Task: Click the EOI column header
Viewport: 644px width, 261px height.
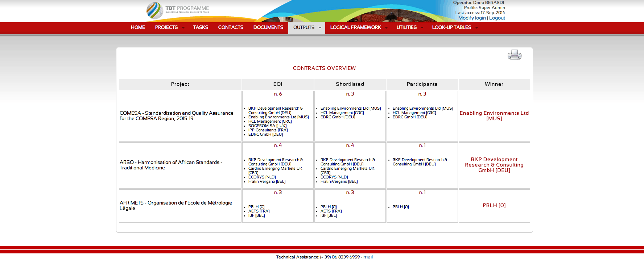Action: click(278, 84)
